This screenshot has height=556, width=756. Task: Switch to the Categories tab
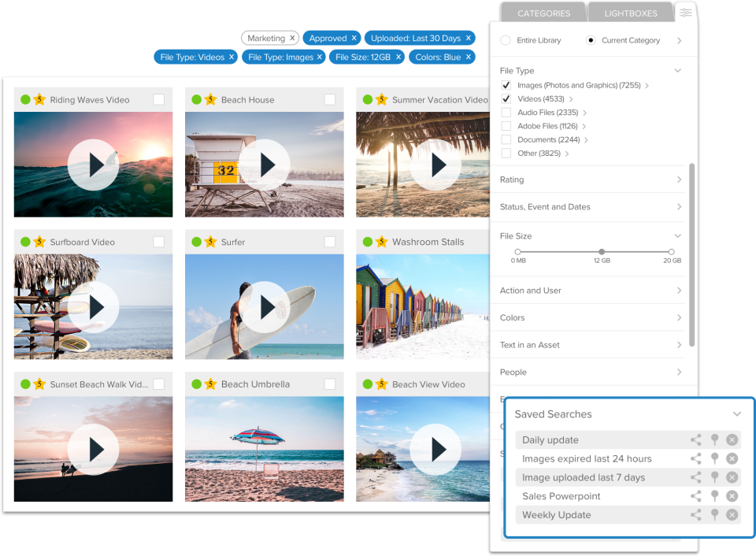point(543,13)
